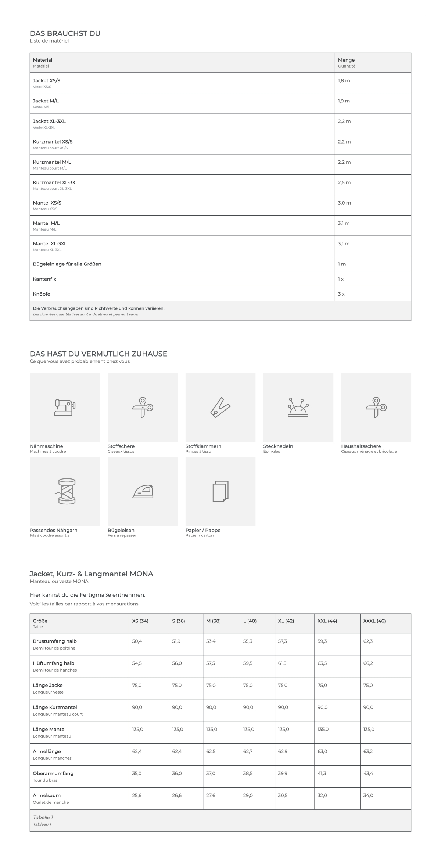This screenshot has width=441, height=868.
Task: Select the Stoffschere scissors icon
Action: tap(143, 407)
